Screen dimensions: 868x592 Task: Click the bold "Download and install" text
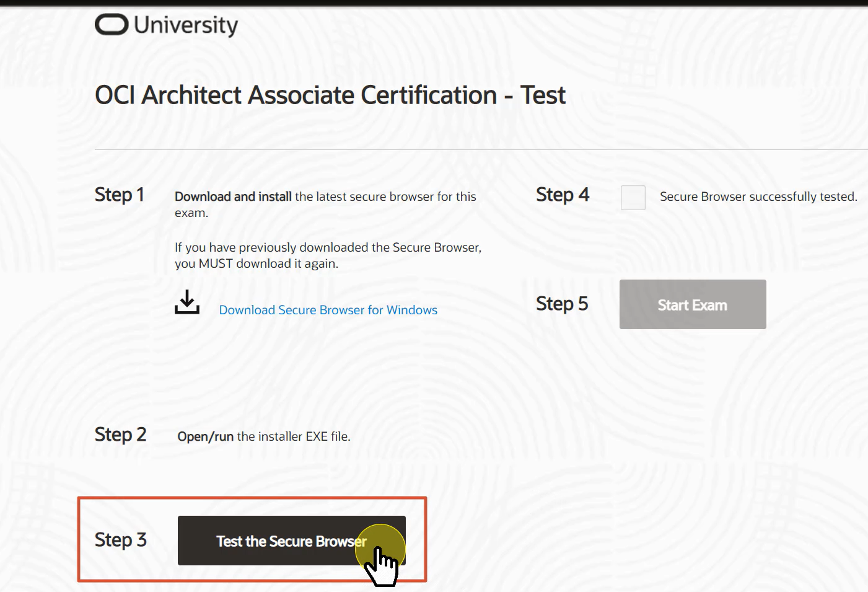(233, 197)
